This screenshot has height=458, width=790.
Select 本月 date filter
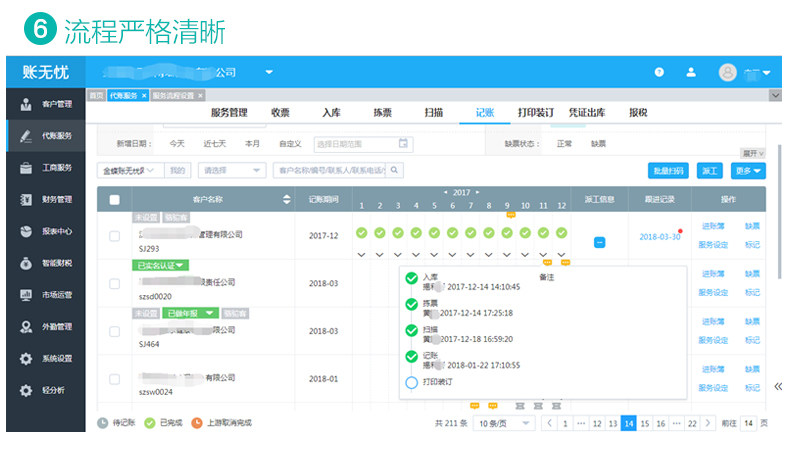click(x=252, y=144)
